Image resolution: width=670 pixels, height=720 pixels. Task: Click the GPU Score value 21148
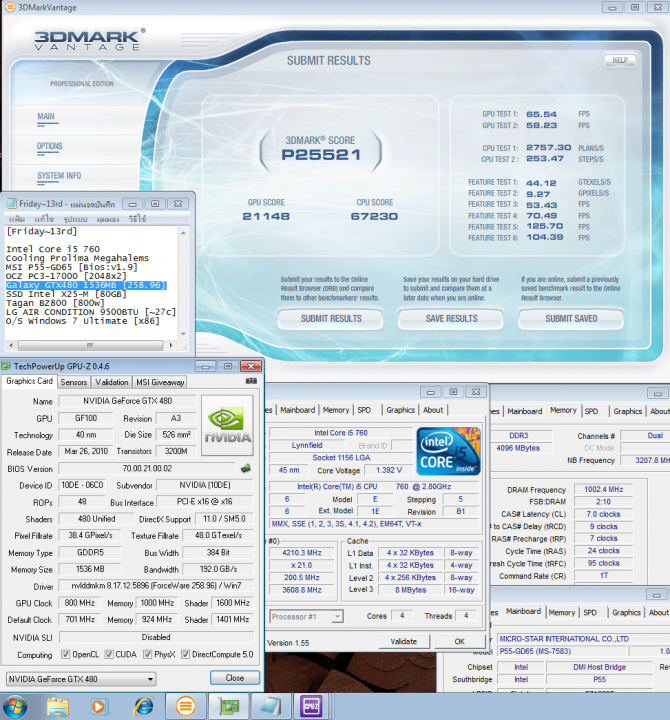266,216
